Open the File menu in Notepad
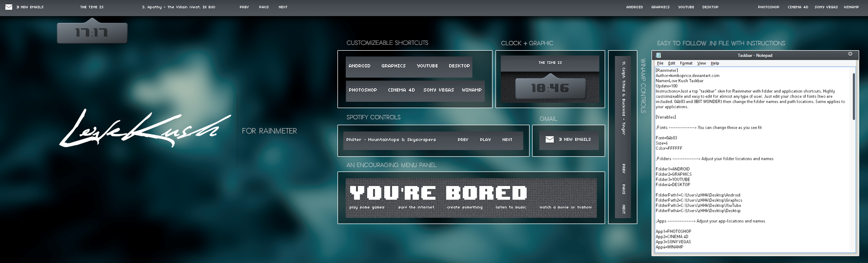The height and width of the screenshot is (263, 868). (660, 63)
